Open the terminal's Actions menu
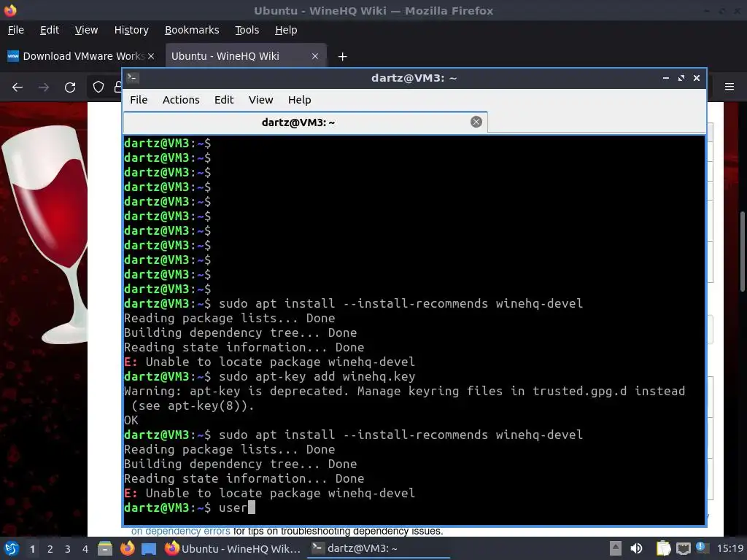Viewport: 747px width, 560px height. [x=181, y=100]
